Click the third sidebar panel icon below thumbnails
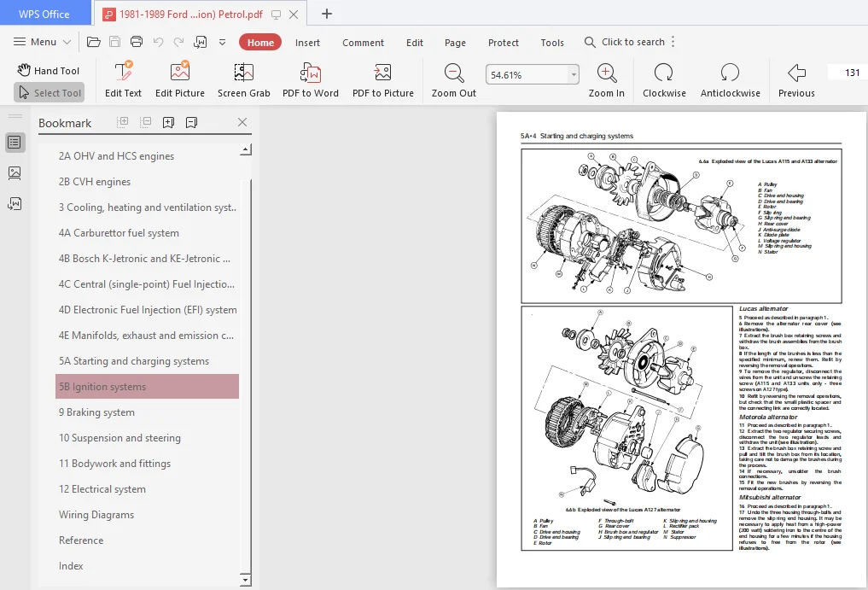868x590 pixels. [15, 204]
